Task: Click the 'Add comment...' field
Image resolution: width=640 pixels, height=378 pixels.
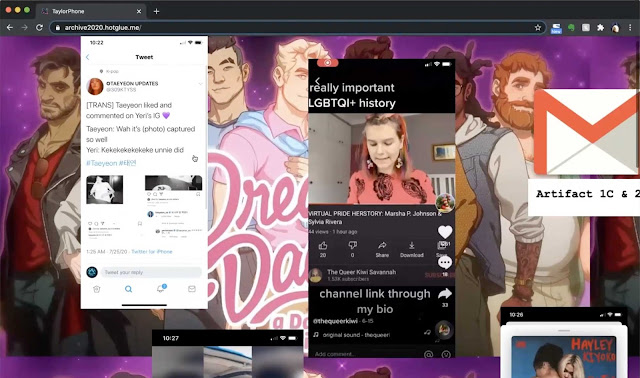Action: click(x=334, y=354)
